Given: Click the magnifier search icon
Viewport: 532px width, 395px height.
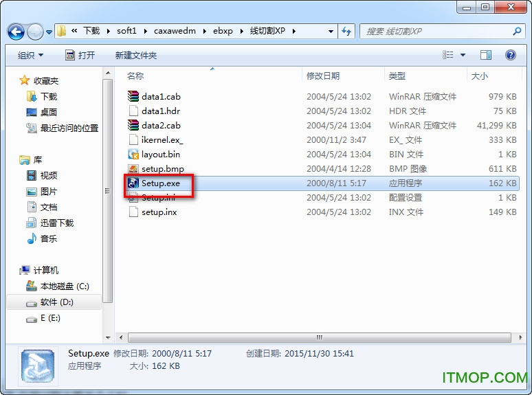Looking at the screenshot, I should [517, 31].
